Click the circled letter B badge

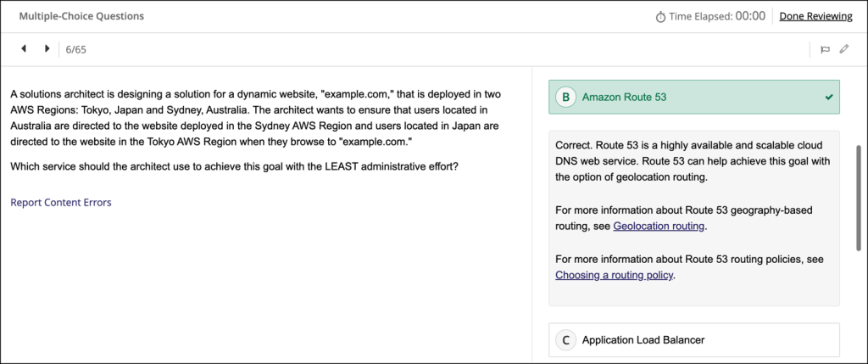(x=565, y=97)
